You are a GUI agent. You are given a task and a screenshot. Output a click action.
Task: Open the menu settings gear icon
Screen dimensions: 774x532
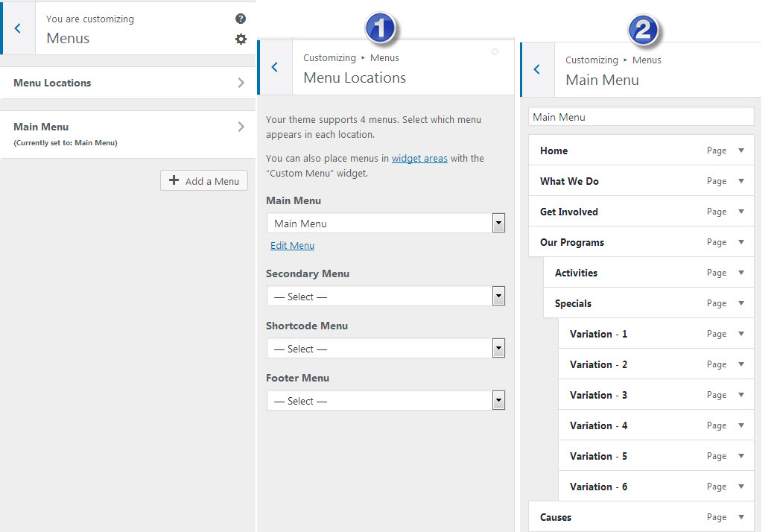point(241,39)
